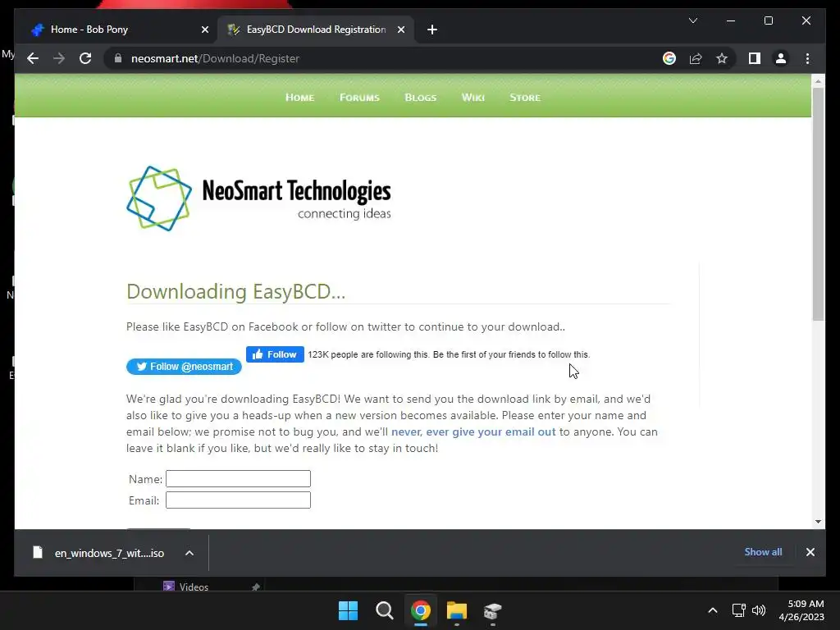Select EasyBCD Download Registration tab
The image size is (840, 630).
tap(315, 30)
